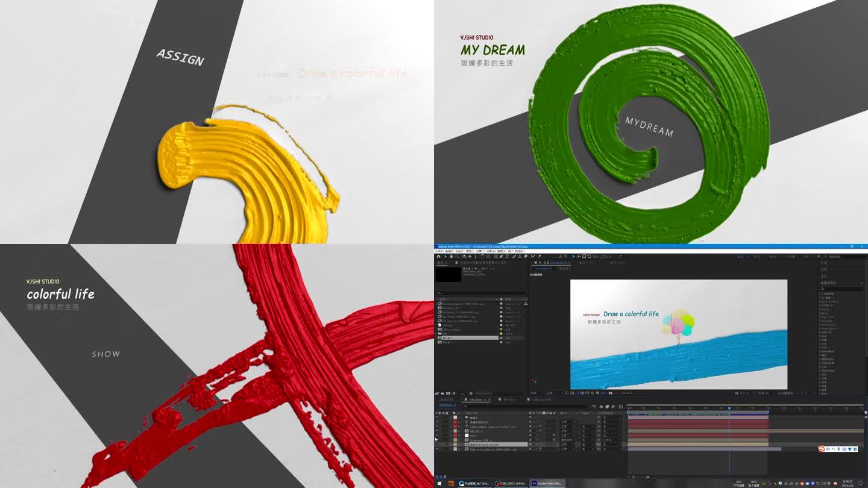Click the Sogou input method S logo
Screen dimensions: 868x488
[822, 449]
